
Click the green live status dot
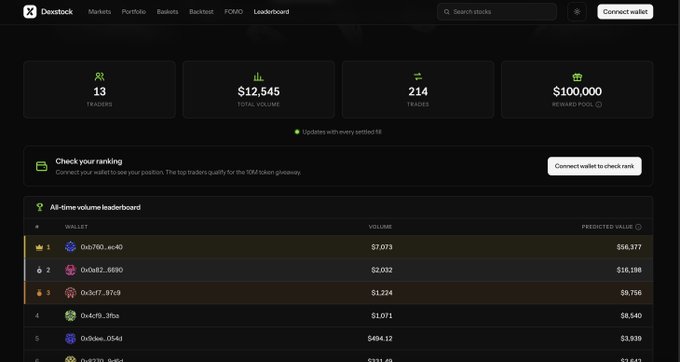(x=297, y=132)
